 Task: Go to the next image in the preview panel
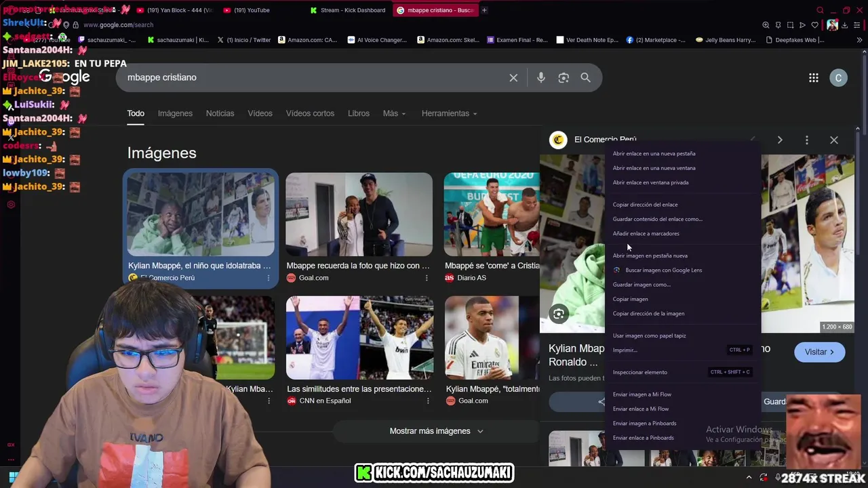coord(780,140)
